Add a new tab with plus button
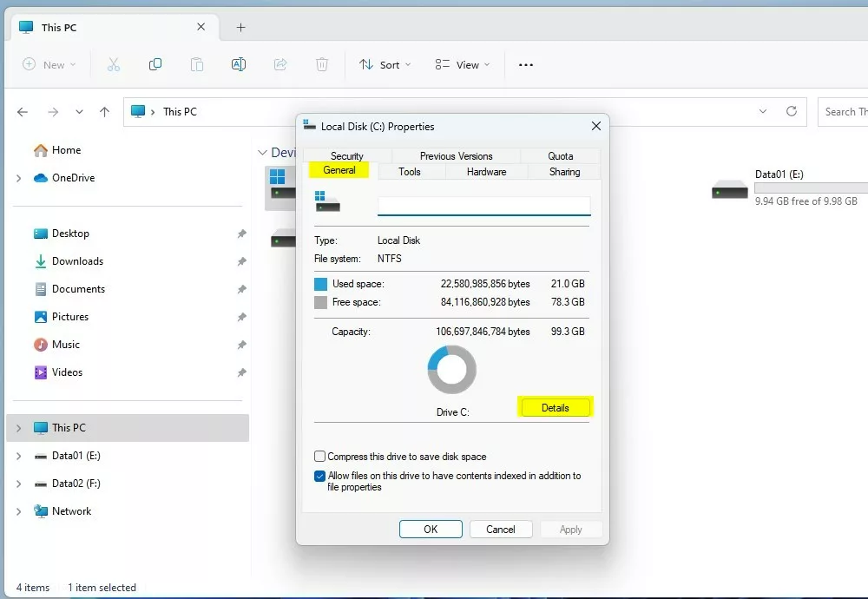The width and height of the screenshot is (868, 599). click(x=240, y=27)
